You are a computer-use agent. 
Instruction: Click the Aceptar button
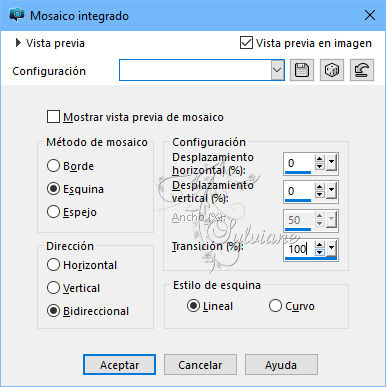click(119, 365)
